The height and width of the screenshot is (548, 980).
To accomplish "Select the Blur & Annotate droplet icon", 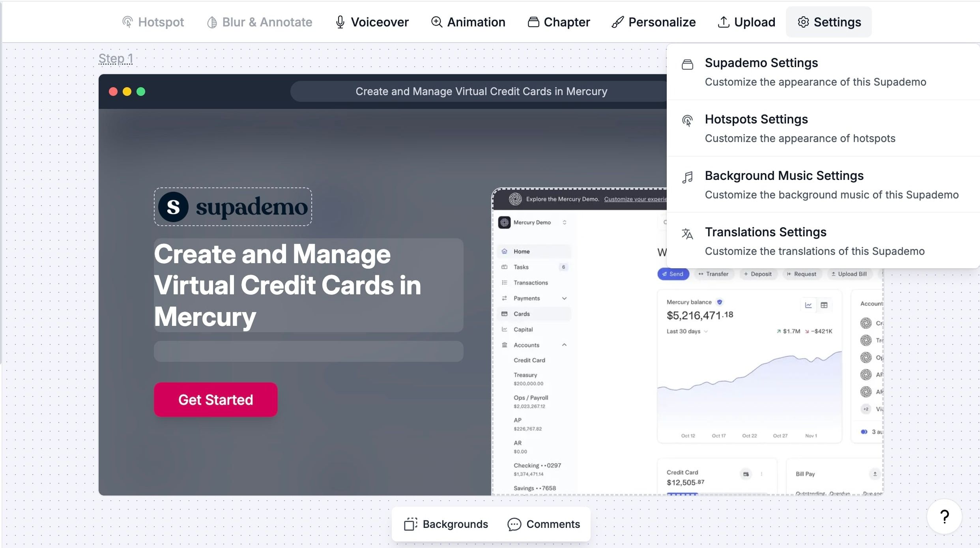I will (x=212, y=22).
